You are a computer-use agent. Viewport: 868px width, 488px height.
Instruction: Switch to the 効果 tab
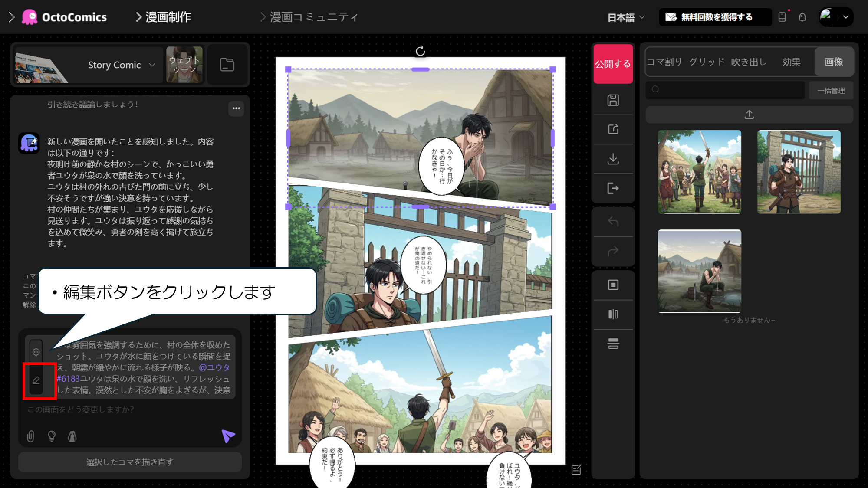791,62
